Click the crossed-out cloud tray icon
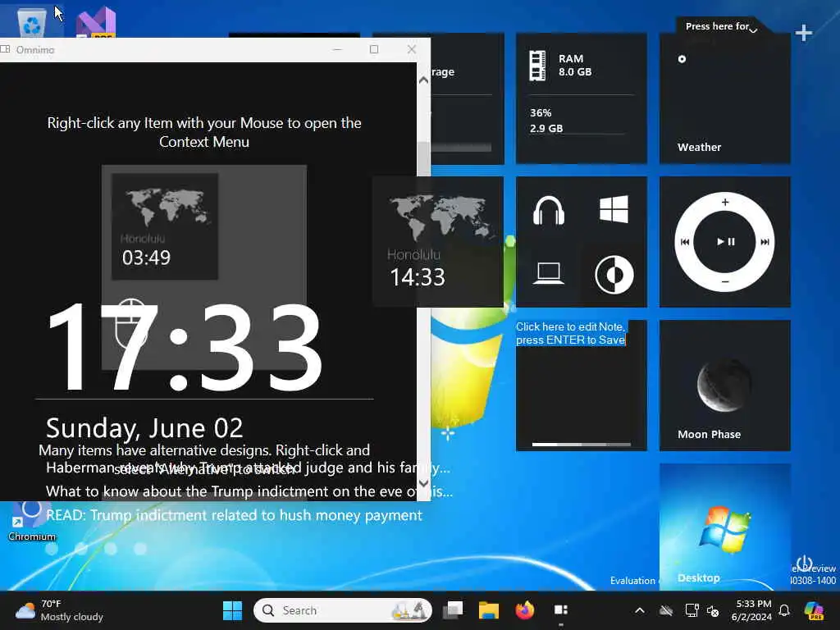This screenshot has height=630, width=840. (666, 610)
